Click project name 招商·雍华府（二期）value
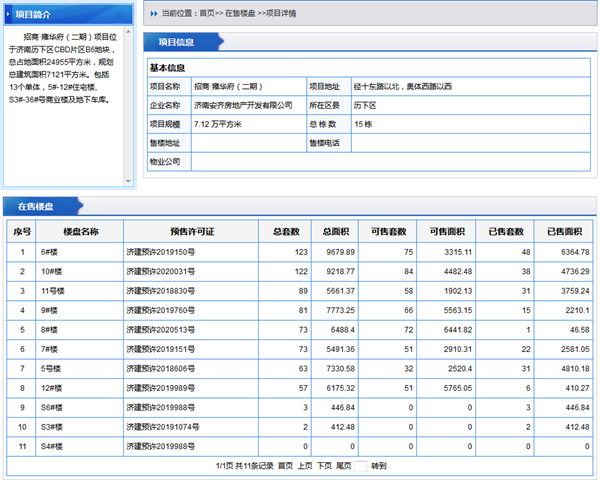The image size is (600, 484). click(x=228, y=86)
